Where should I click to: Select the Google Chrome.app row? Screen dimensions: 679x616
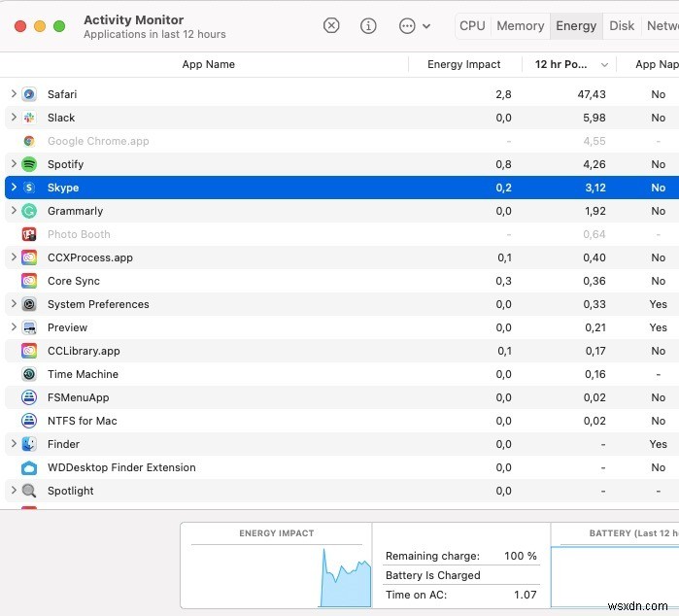[x=342, y=141]
